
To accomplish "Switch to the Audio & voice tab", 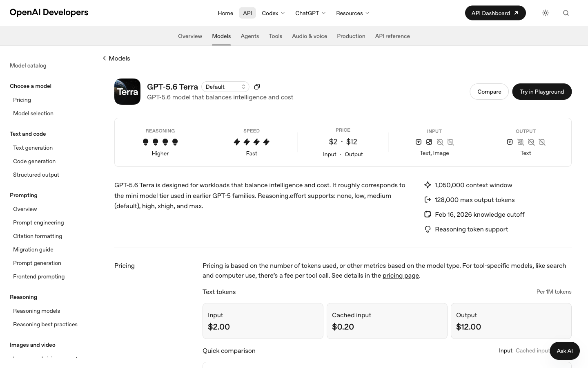I will pyautogui.click(x=310, y=36).
